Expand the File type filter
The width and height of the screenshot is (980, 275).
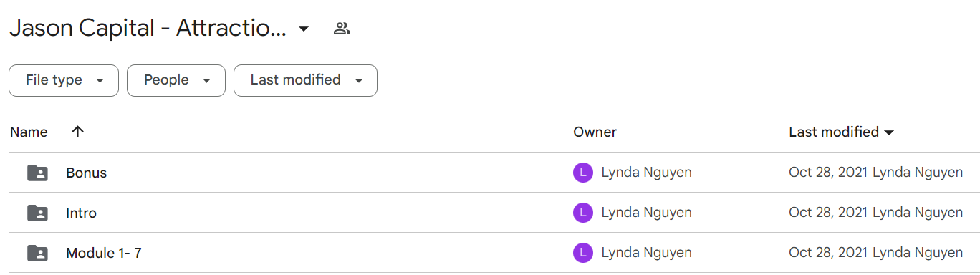(x=64, y=80)
